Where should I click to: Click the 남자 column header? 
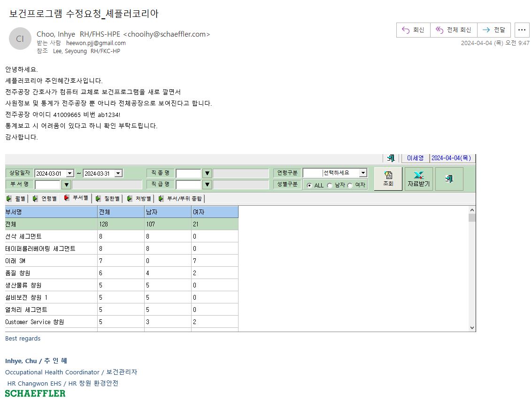pos(168,212)
